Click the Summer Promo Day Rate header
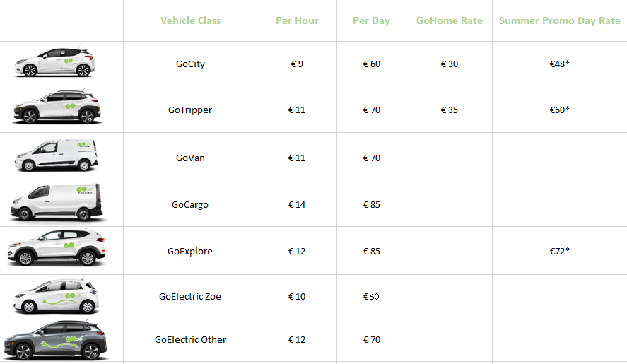627x364 pixels. [559, 20]
